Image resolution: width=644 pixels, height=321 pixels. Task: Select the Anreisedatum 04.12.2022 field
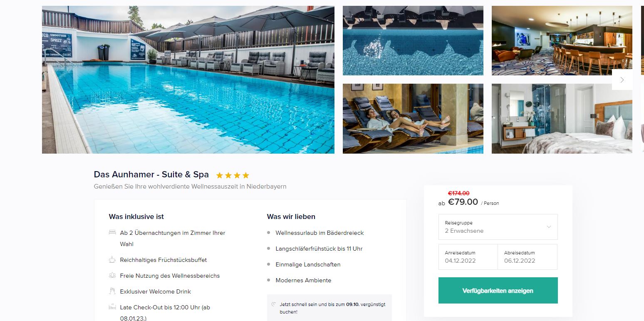468,257
